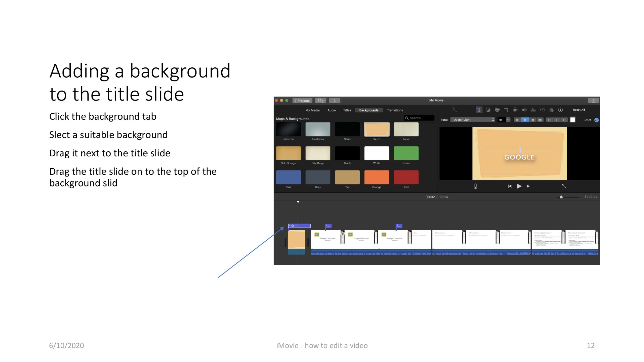Select the cropping tool icon
The height and width of the screenshot is (362, 644).
506,110
